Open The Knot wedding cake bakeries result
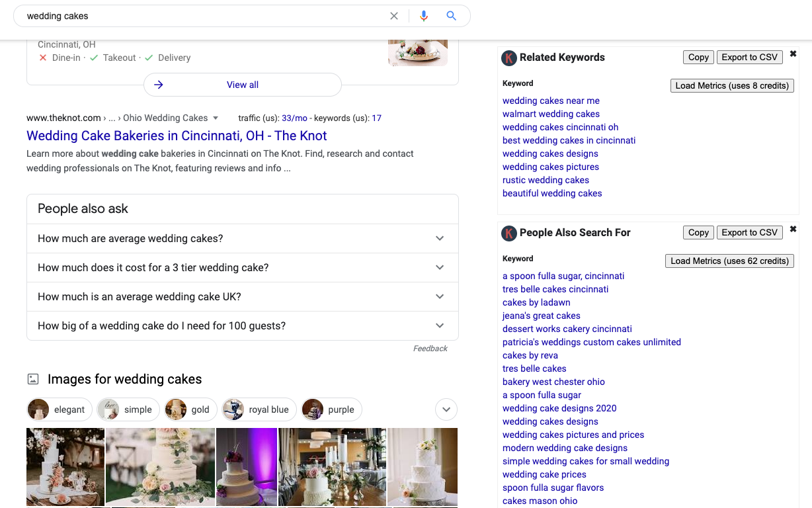Screen dimensions: 812x508 (x=177, y=136)
